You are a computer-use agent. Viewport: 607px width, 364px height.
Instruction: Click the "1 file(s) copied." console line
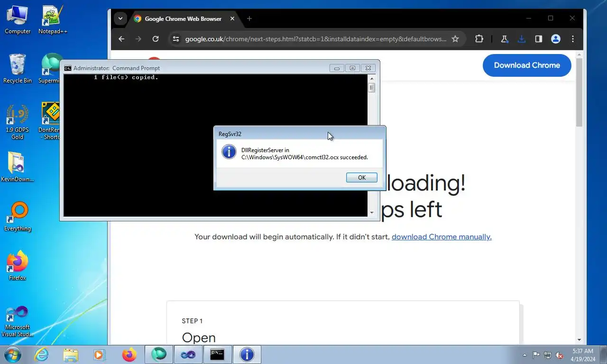126,77
